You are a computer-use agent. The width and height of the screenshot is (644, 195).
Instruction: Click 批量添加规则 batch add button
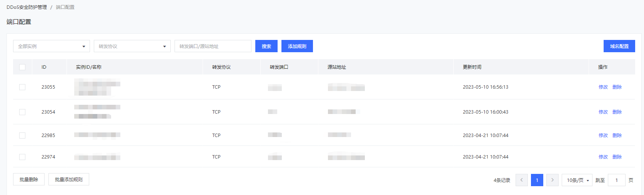68,179
